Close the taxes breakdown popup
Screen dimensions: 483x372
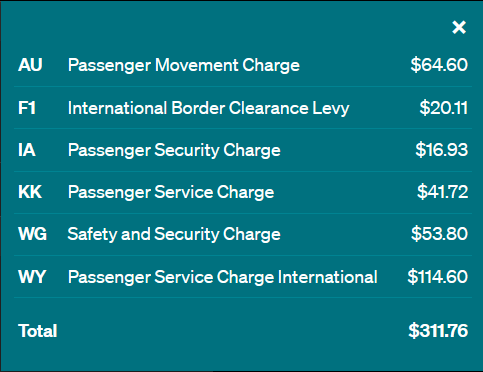pos(459,27)
